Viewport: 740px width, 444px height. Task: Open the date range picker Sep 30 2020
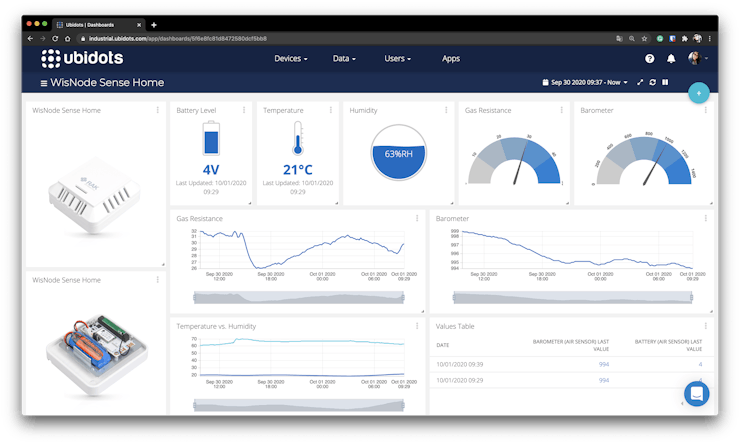tap(585, 82)
